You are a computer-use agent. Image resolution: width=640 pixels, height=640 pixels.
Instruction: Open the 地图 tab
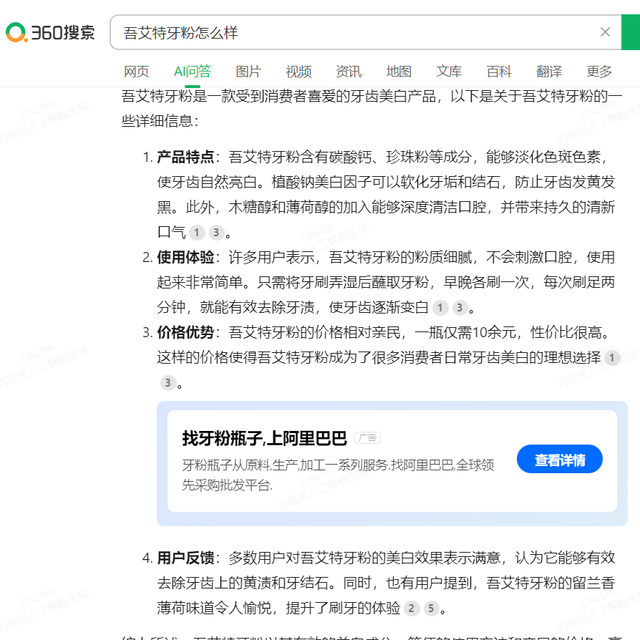398,71
